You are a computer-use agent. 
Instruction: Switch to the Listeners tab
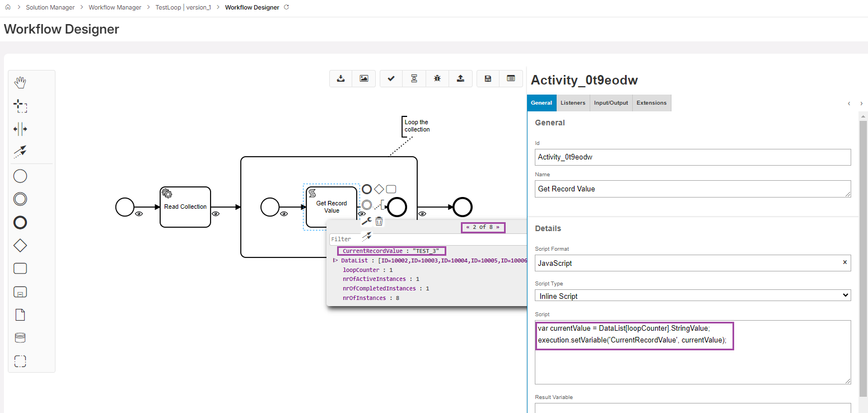(573, 103)
